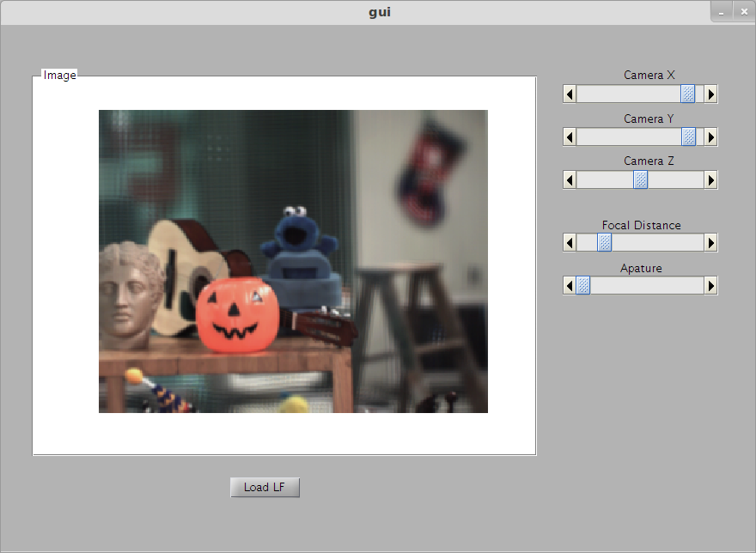Select the Camera Z slider thumb
The height and width of the screenshot is (553, 756).
pos(640,179)
